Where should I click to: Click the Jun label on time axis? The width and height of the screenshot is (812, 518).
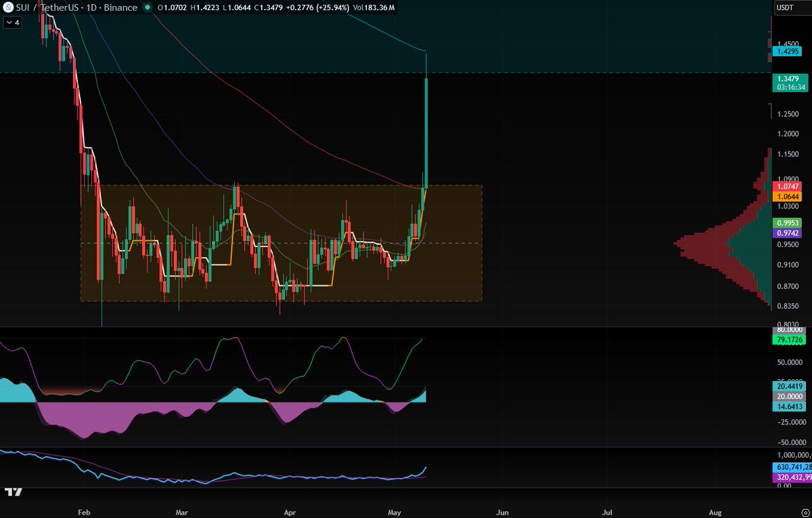point(503,513)
